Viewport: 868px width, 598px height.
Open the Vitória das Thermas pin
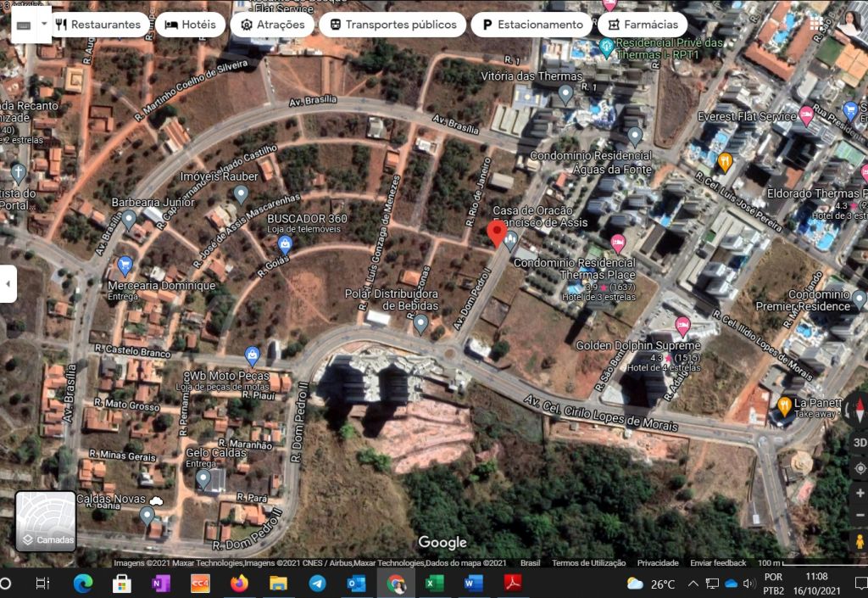click(x=565, y=95)
